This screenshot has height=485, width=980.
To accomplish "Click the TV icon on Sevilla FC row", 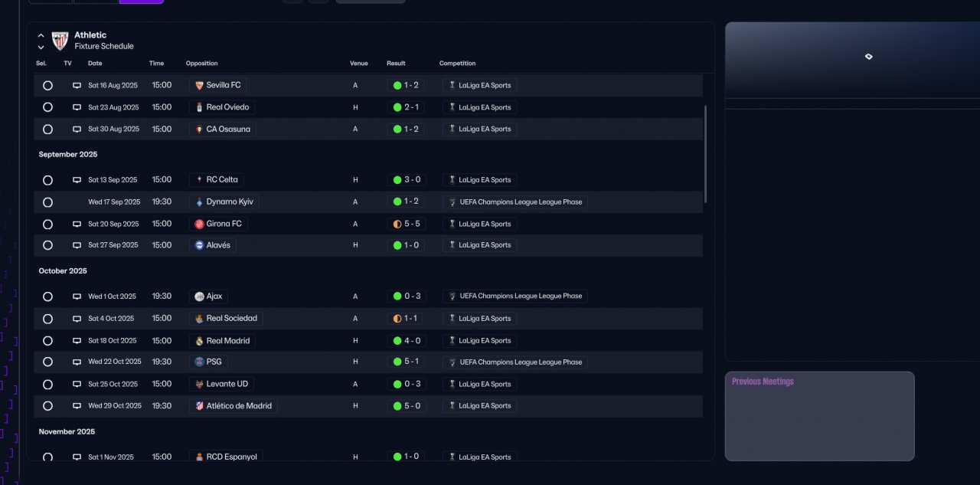I will click(77, 86).
